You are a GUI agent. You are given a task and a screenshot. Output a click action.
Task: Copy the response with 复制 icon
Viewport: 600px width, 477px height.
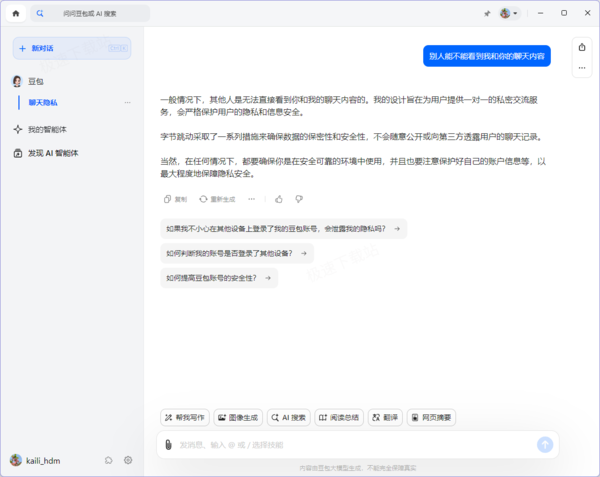[x=175, y=199]
